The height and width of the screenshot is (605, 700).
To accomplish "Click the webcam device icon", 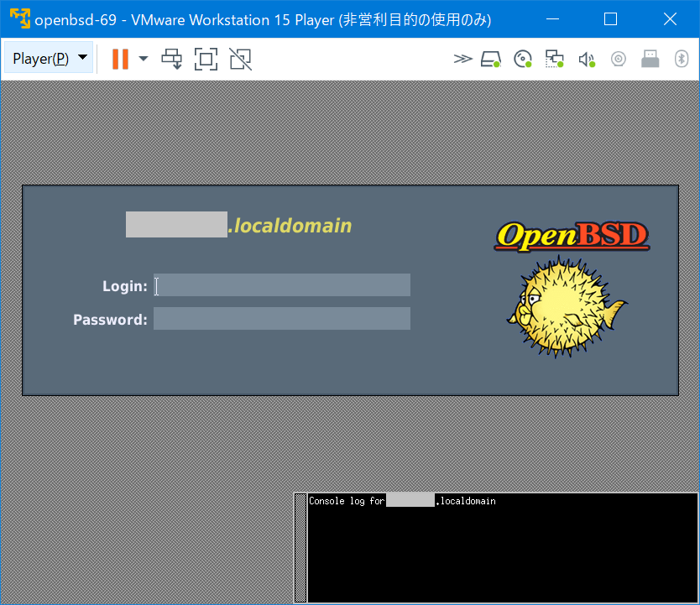I will [619, 59].
